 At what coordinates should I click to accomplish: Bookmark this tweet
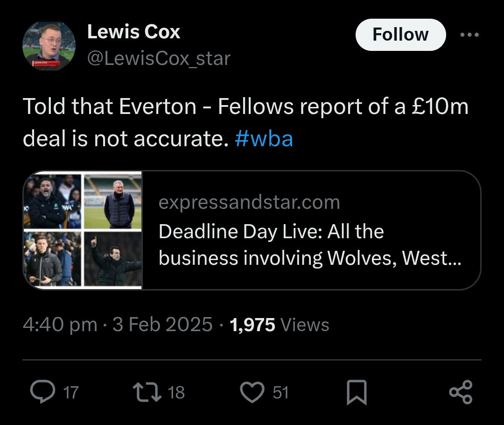tap(357, 392)
